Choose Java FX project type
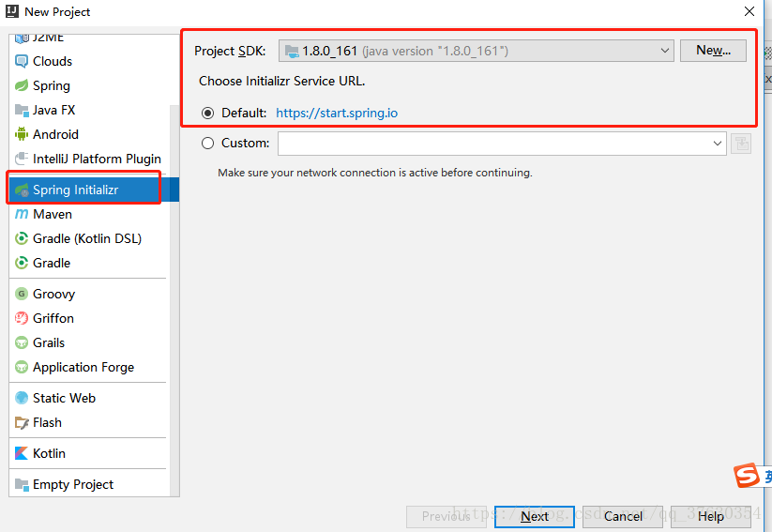 click(x=89, y=110)
